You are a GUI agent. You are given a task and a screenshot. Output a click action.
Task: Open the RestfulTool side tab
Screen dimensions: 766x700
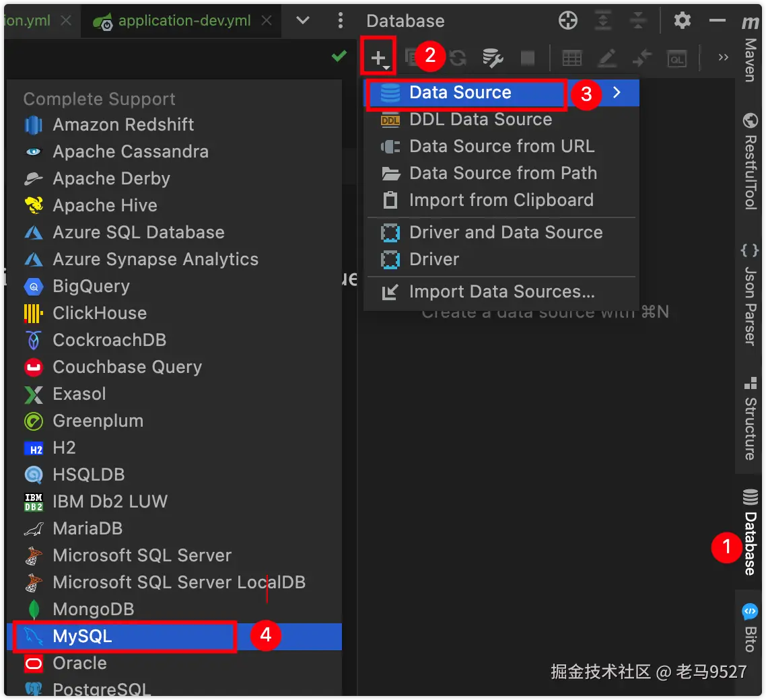pos(750,161)
